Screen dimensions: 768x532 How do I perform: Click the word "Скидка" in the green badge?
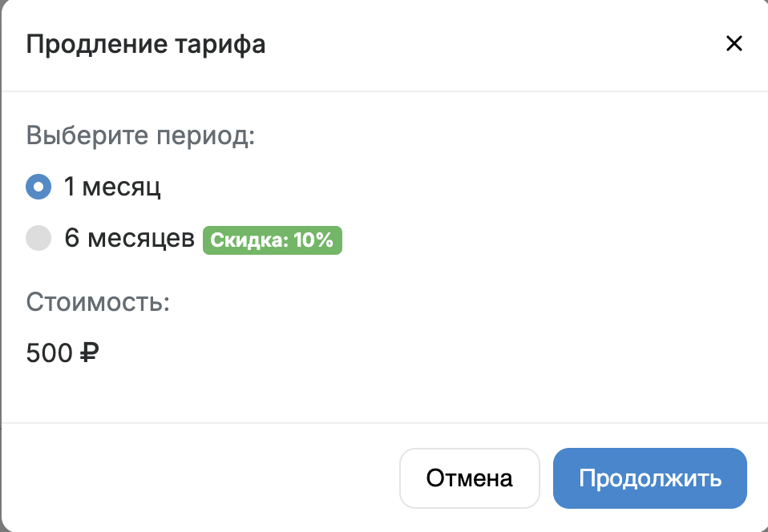pos(245,240)
